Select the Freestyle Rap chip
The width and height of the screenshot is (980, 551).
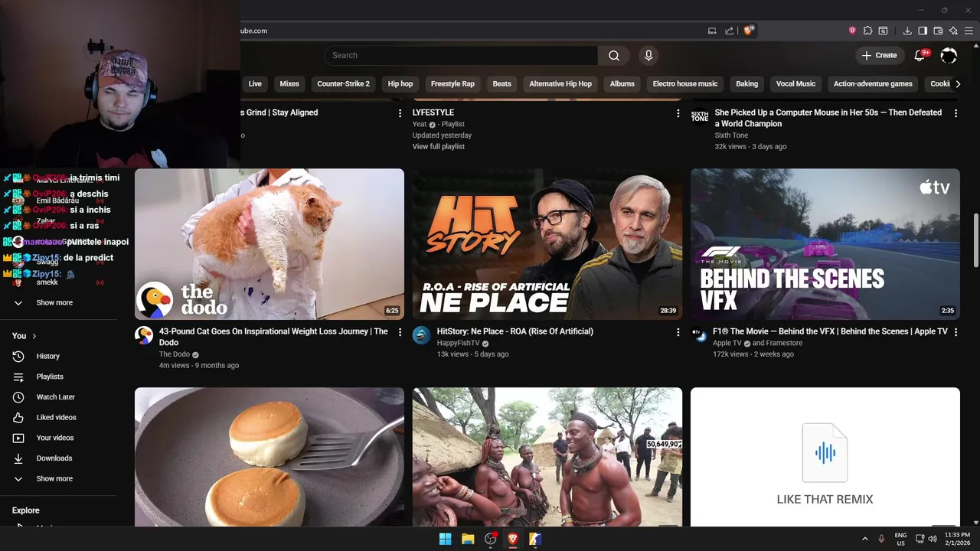point(452,84)
